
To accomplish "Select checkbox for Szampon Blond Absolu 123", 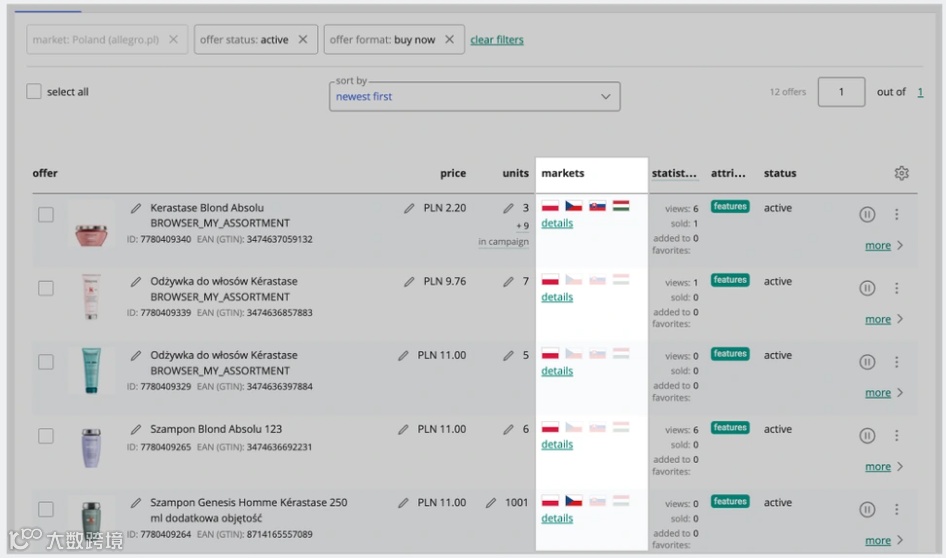I will point(46,436).
